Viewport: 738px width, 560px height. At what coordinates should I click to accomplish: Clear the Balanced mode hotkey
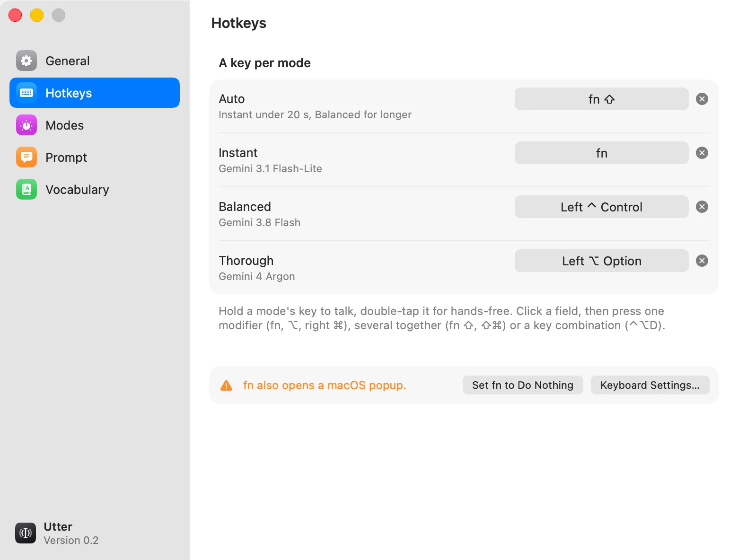point(702,207)
